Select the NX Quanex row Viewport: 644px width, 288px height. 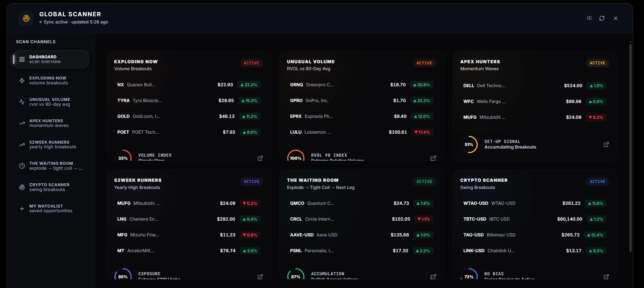pyautogui.click(x=189, y=85)
